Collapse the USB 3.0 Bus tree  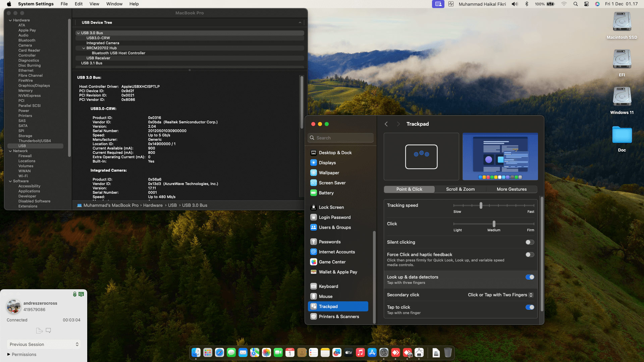coord(78,33)
